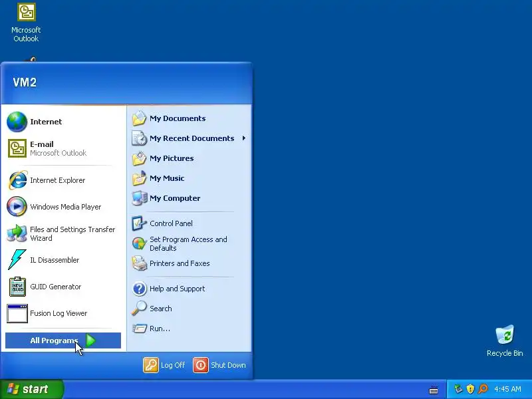
Task: Click the gray "Microsoft Outlook" subtitle text
Action: [58, 153]
